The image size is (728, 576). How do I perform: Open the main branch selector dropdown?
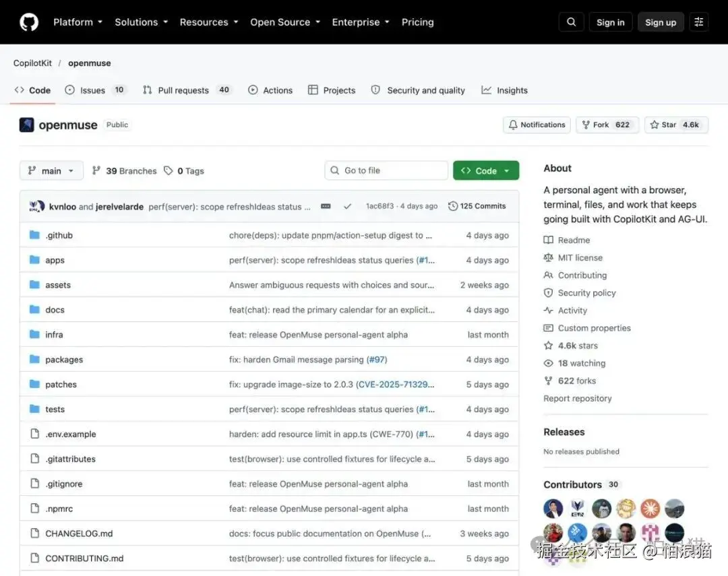(51, 170)
